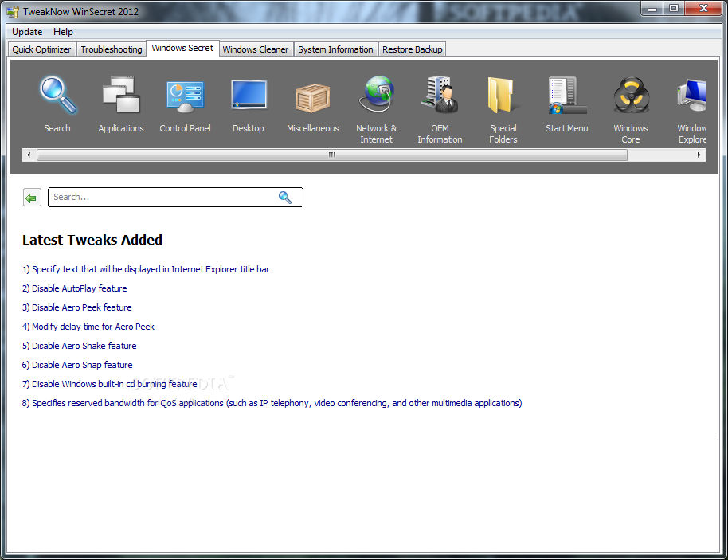Click the magnifier icon in search box
Image resolution: width=728 pixels, height=560 pixels.
(285, 198)
